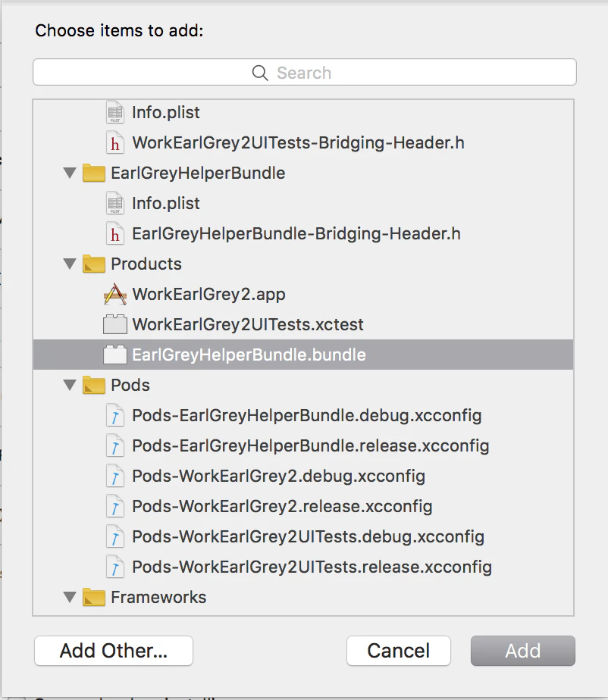The width and height of the screenshot is (608, 700).
Task: Click the plist icon above WorkEarlGrey2UITests-Bridging-Header.h
Action: click(115, 112)
